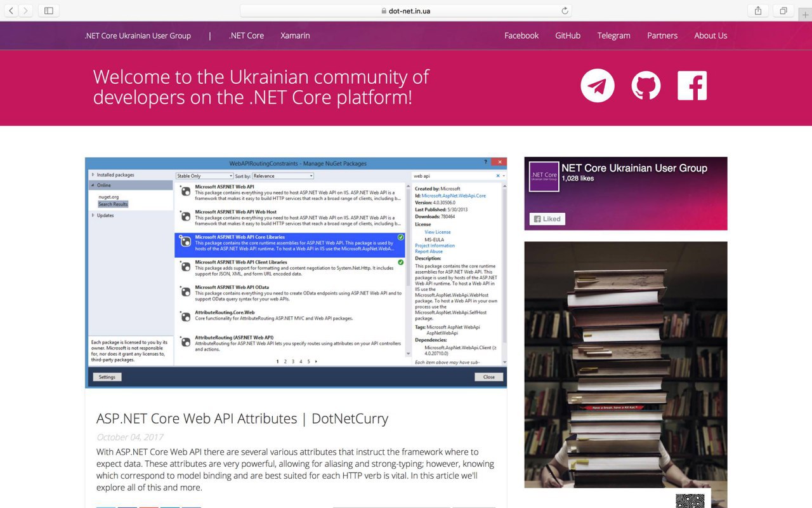Open the stacked books banner image

click(625, 364)
